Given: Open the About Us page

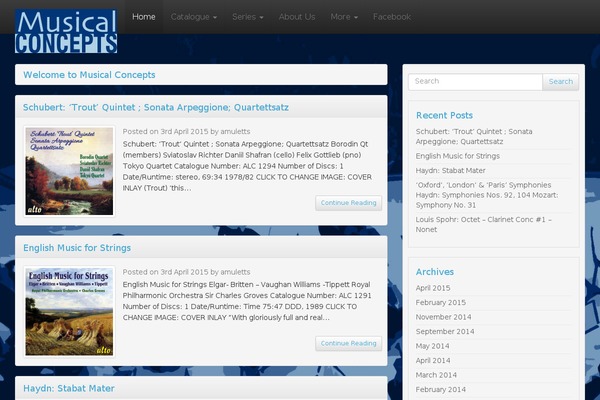Looking at the screenshot, I should point(297,17).
